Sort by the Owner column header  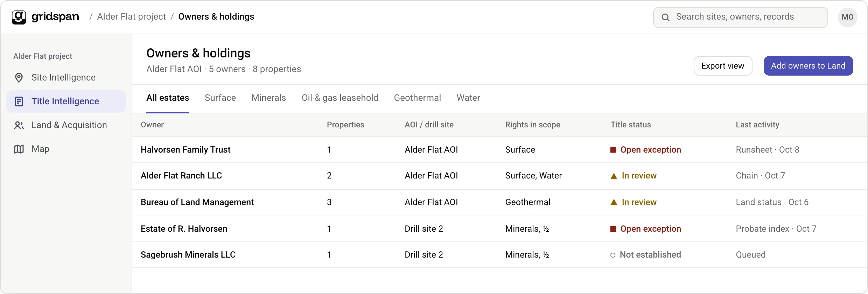click(x=152, y=125)
